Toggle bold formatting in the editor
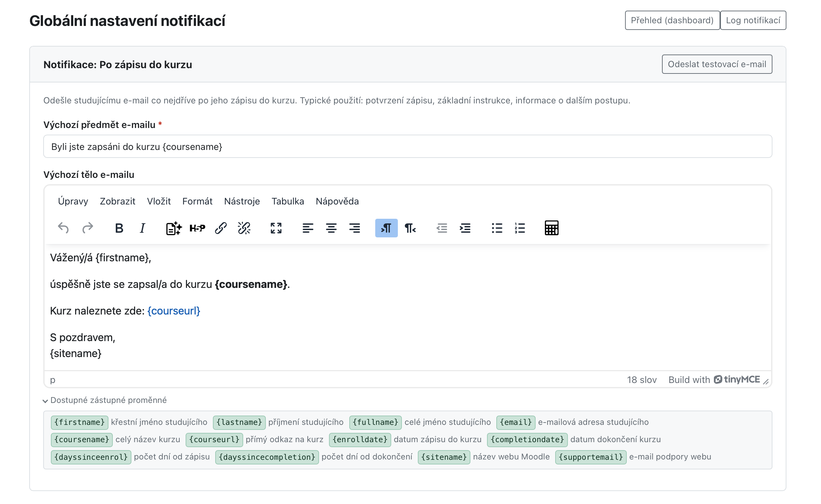The image size is (821, 504). click(119, 228)
